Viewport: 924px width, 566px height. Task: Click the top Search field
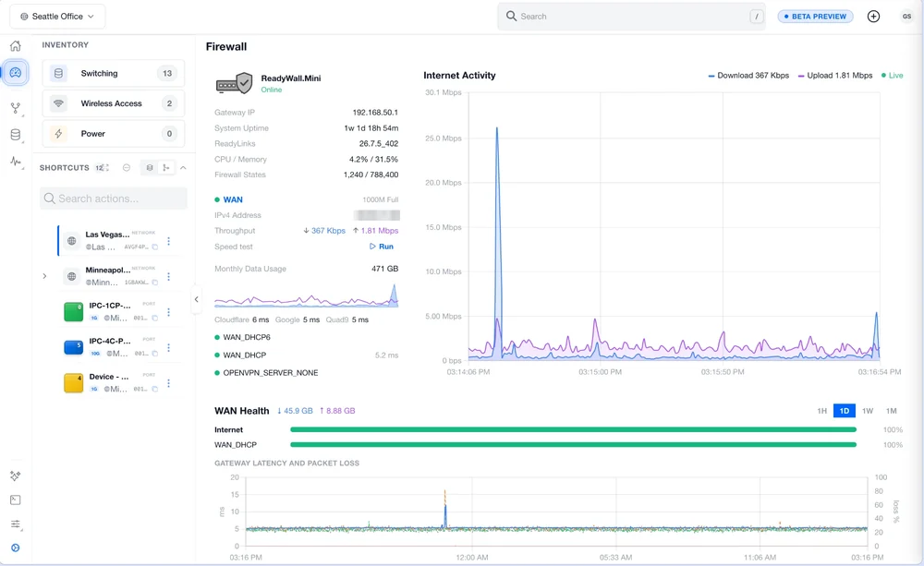point(631,17)
